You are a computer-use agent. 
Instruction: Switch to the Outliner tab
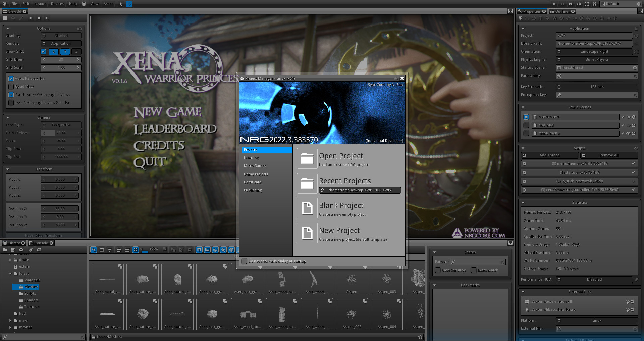pyautogui.click(x=562, y=11)
